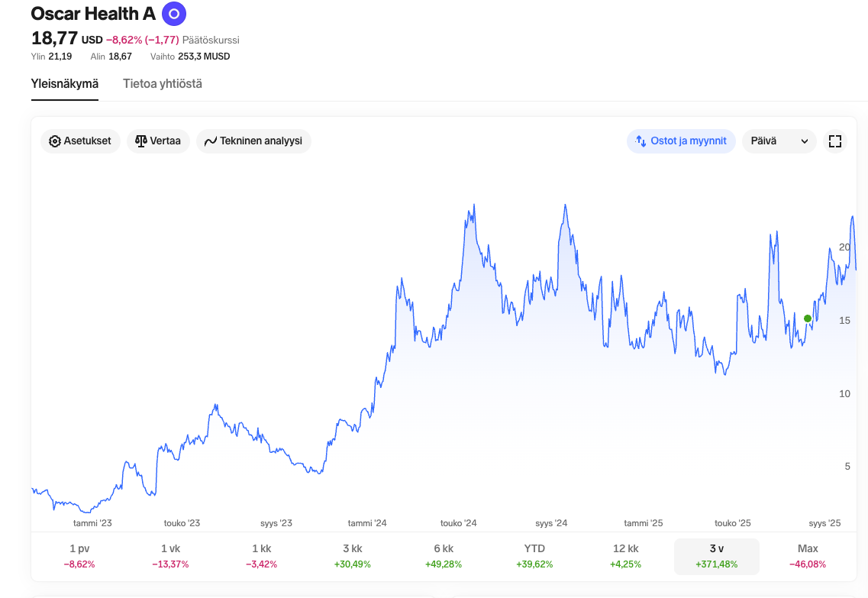Click the 5 price axis label

point(847,466)
